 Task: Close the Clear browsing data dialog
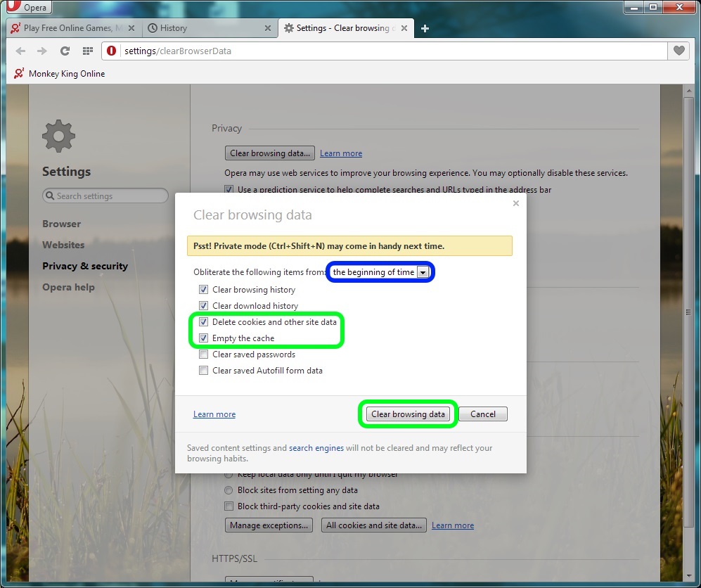pyautogui.click(x=515, y=203)
